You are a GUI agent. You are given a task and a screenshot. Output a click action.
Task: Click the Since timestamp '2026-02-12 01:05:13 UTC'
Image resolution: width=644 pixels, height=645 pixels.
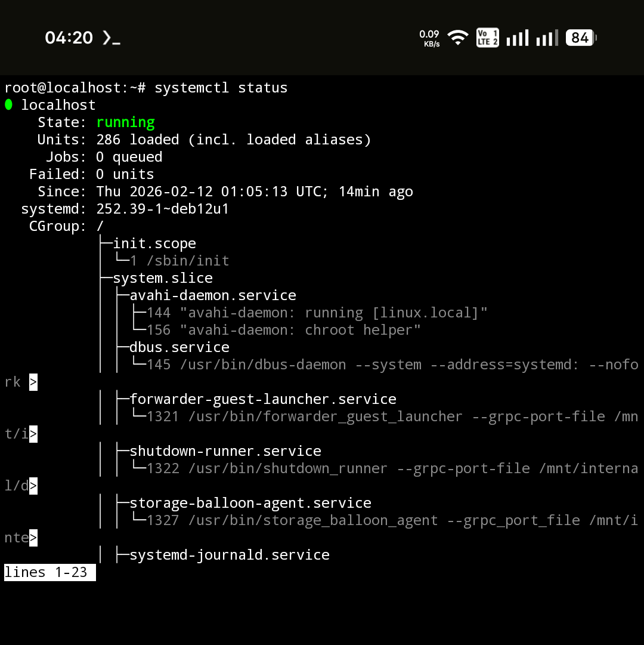[x=228, y=192]
